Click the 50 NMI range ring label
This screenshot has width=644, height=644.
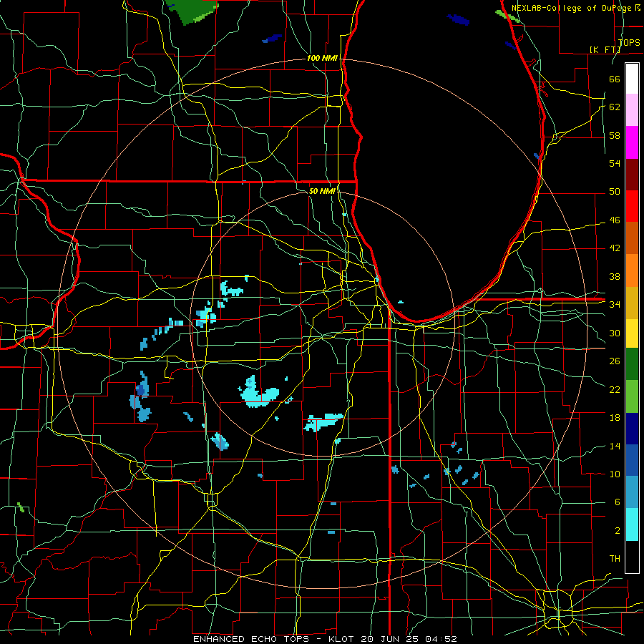point(322,191)
